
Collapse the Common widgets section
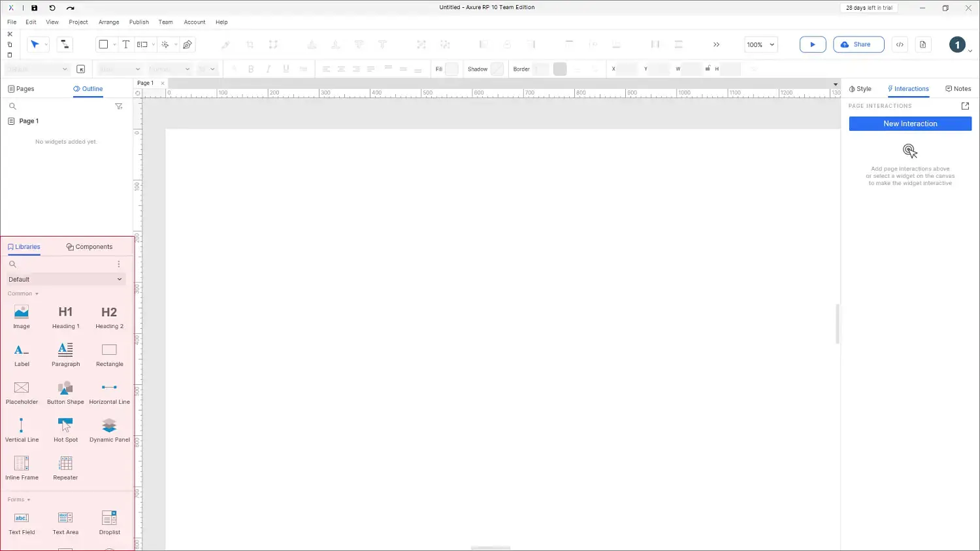coord(23,293)
